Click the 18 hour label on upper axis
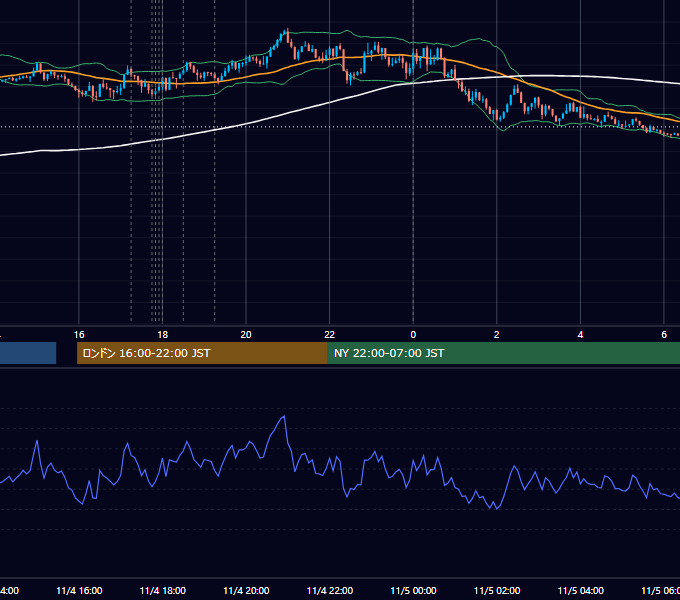 pos(162,335)
